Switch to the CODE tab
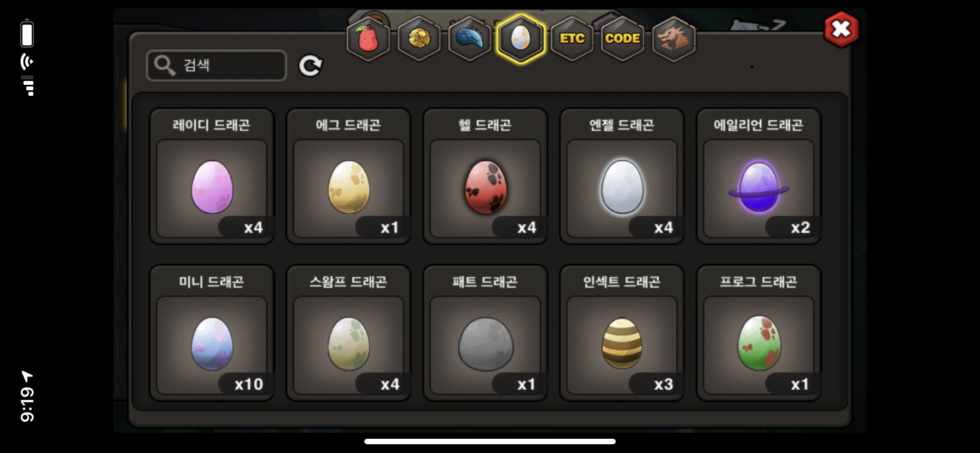The image size is (980, 453). click(x=622, y=39)
